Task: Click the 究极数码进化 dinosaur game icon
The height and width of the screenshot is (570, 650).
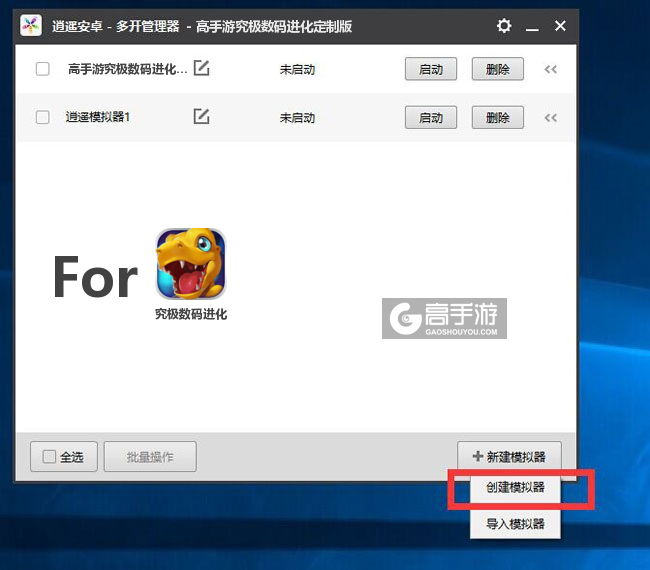Action: click(x=191, y=264)
